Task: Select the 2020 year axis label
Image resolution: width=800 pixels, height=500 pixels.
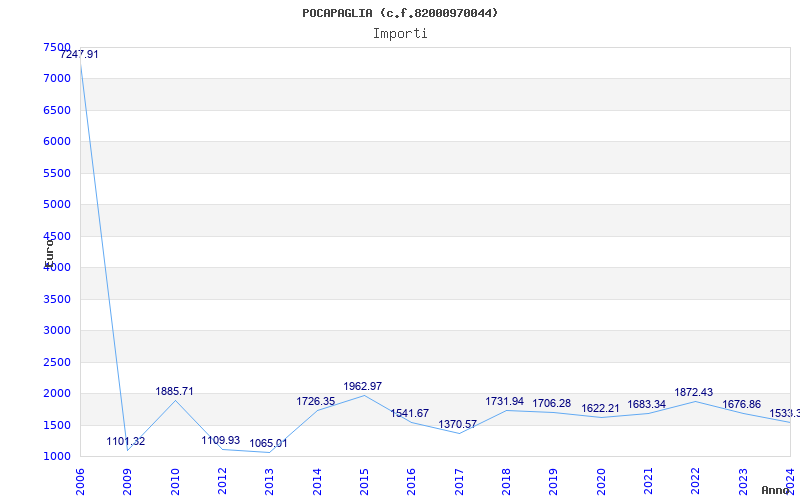Action: pyautogui.click(x=599, y=479)
